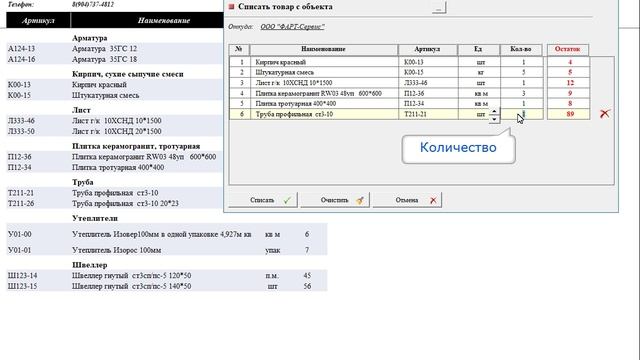This screenshot has height=360, width=640.
Task: Select Штукатурная смесь row in the write-off dialog
Action: tap(386, 72)
